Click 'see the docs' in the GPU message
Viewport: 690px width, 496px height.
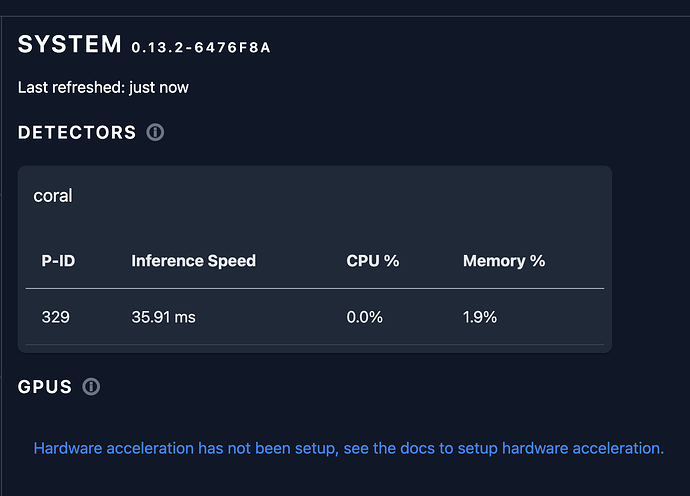click(386, 448)
